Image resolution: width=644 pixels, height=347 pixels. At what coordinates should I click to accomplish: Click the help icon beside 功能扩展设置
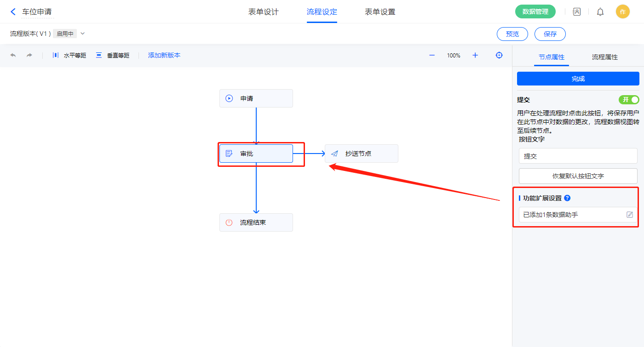coord(567,198)
